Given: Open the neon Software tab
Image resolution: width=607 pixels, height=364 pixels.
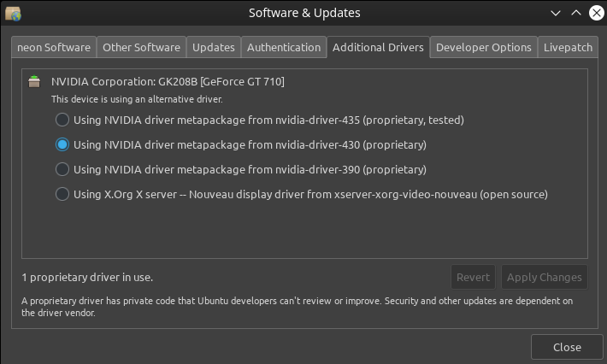Looking at the screenshot, I should (x=54, y=47).
